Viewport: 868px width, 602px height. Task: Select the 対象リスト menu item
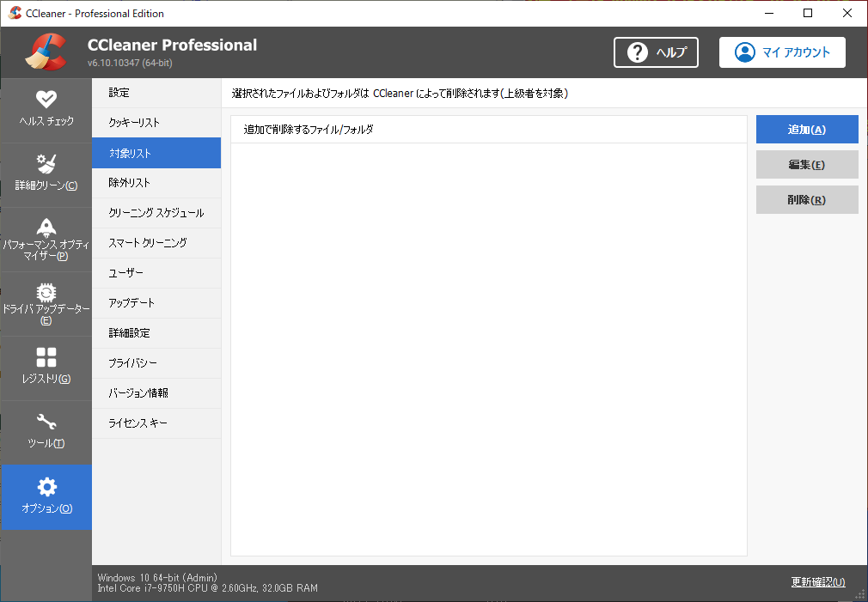[x=156, y=153]
